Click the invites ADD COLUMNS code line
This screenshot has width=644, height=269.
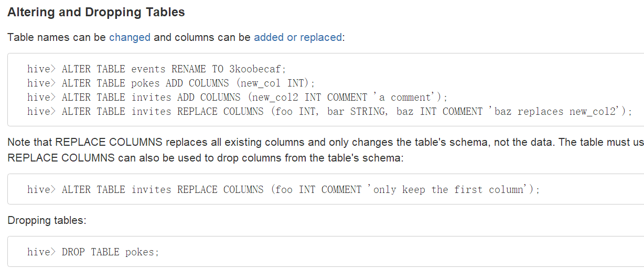(x=237, y=97)
